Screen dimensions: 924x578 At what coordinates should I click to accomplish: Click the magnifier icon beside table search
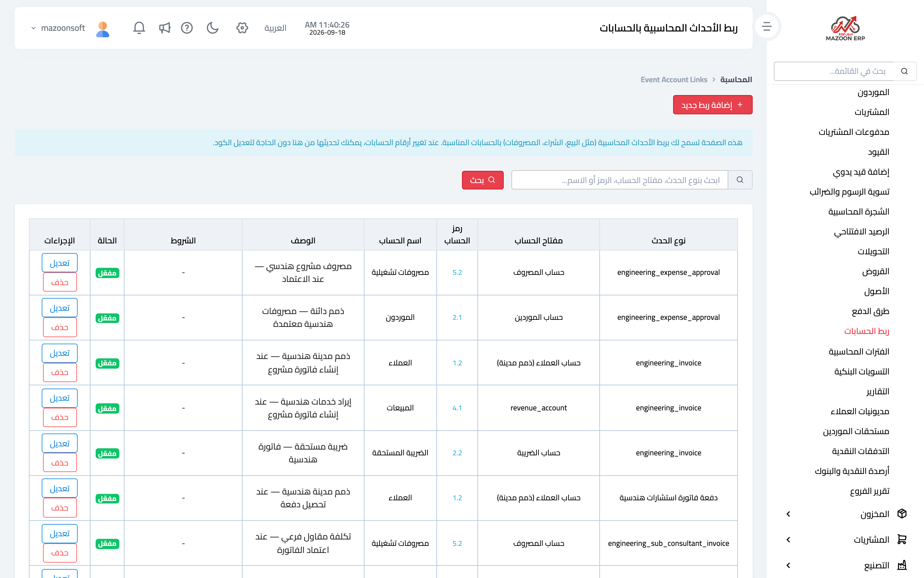pyautogui.click(x=740, y=180)
